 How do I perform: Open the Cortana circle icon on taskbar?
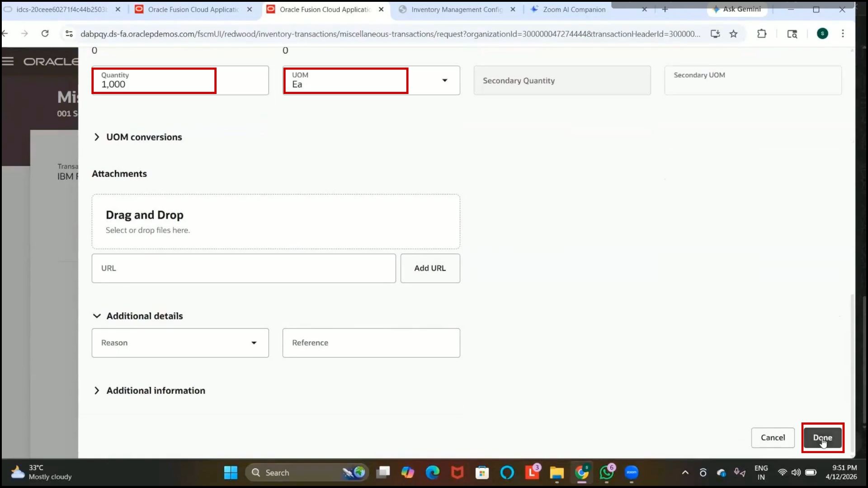pos(507,473)
